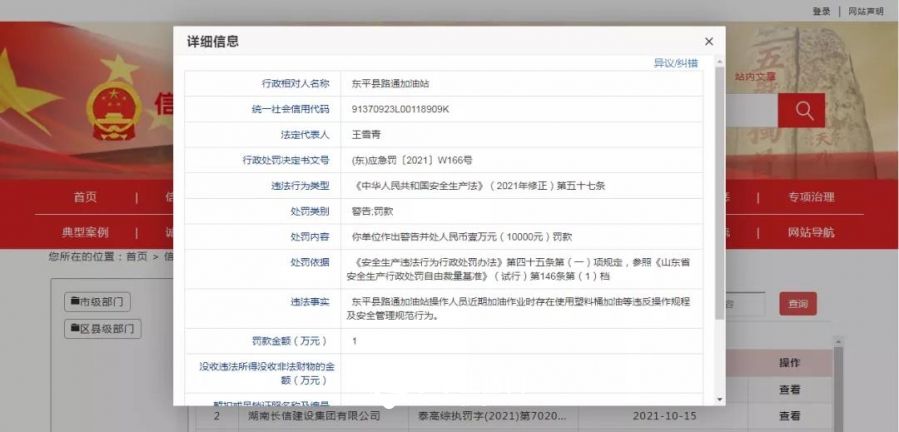Open 网站导航 in the nav bar
Image resolution: width=899 pixels, height=432 pixels.
(x=810, y=232)
